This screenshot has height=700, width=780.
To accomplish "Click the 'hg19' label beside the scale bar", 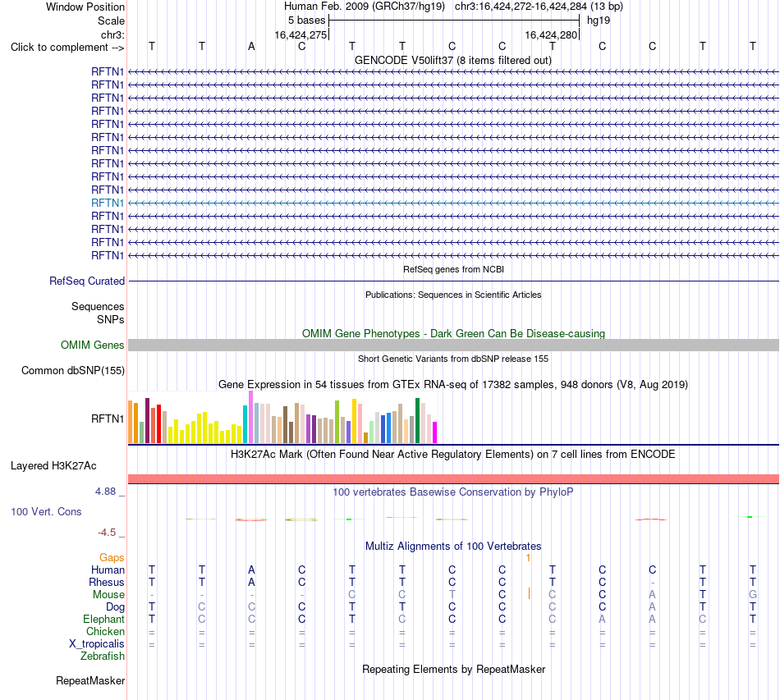I will [599, 21].
